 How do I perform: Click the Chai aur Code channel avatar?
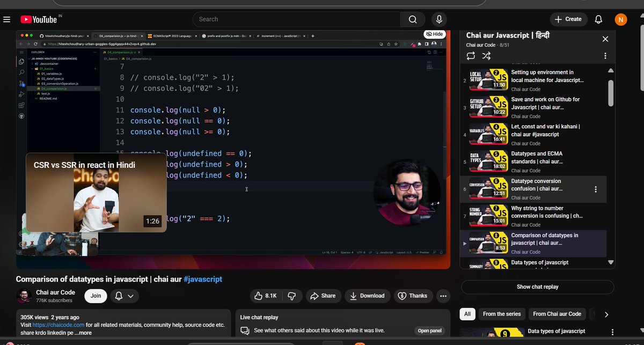[24, 296]
